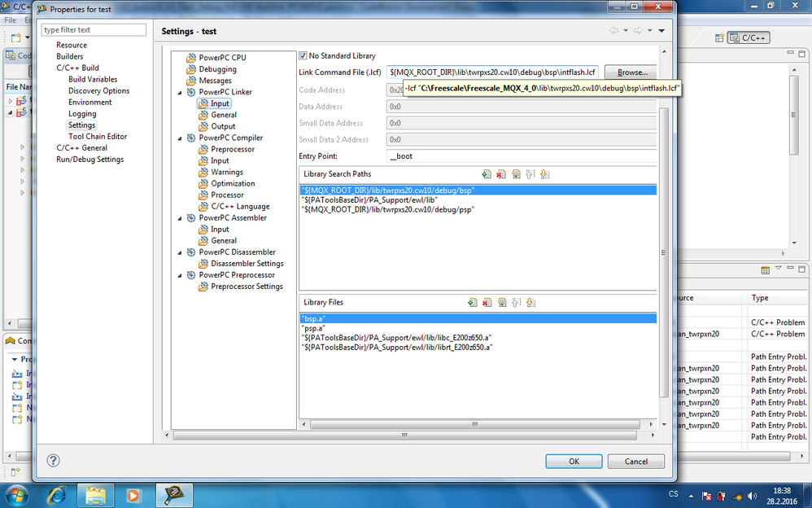The height and width of the screenshot is (508, 812).
Task: Collapse PowerPC Assembler tree node
Action: (180, 217)
